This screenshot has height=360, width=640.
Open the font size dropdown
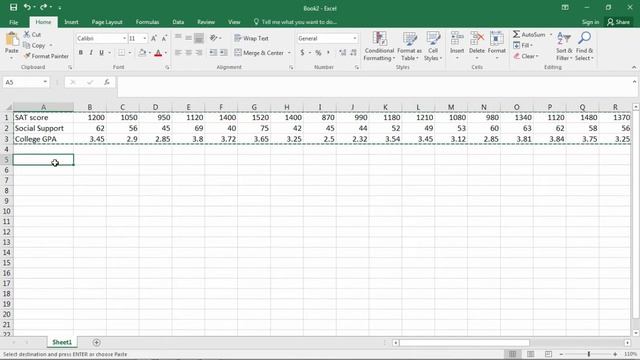[144, 38]
